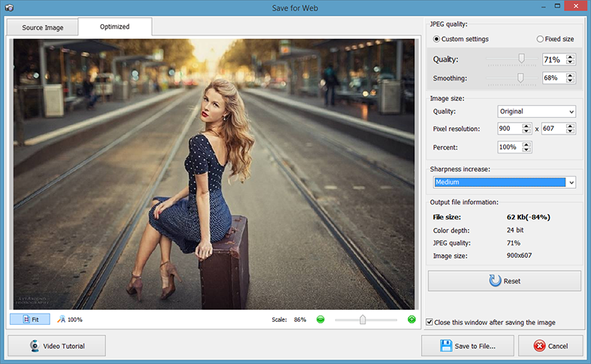Open the Sharpness increase dropdown
The width and height of the screenshot is (591, 364).
(x=505, y=183)
